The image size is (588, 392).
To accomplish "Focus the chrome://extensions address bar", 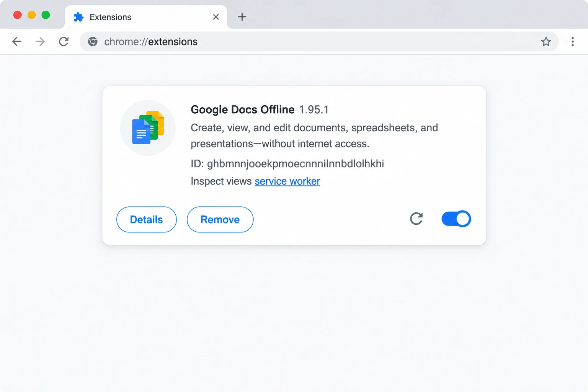I will (x=319, y=41).
